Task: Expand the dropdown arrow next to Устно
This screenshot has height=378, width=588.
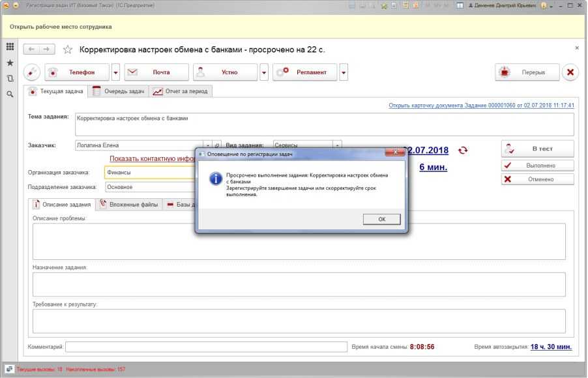Action: 264,72
